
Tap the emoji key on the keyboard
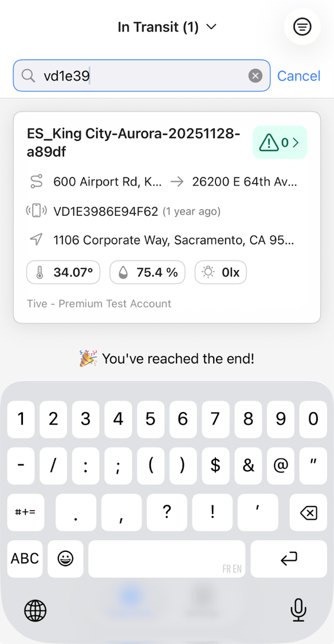[x=65, y=559]
